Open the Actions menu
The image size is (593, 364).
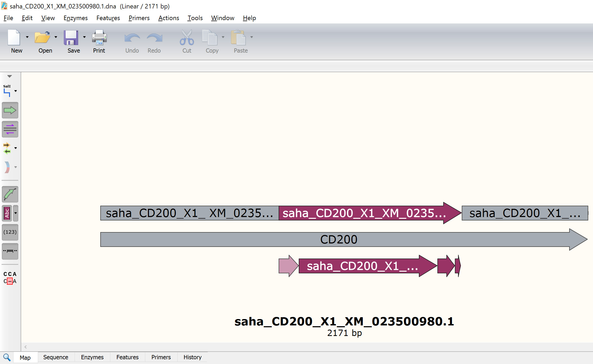coord(169,18)
